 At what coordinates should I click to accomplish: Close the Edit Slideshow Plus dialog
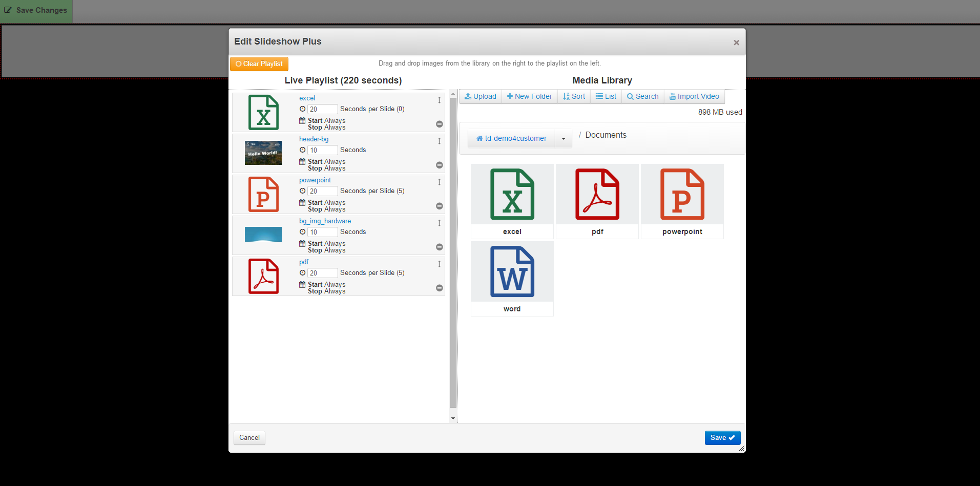click(x=736, y=43)
